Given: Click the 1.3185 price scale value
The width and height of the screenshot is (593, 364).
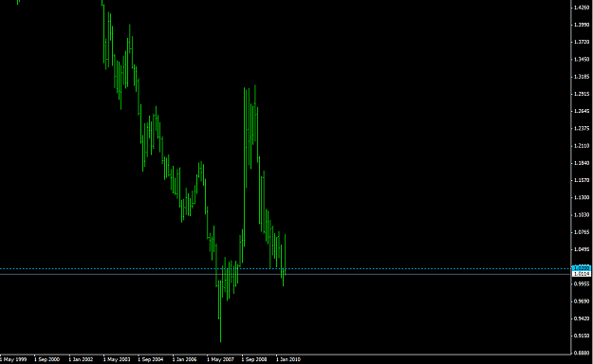Looking at the screenshot, I should (582, 77).
